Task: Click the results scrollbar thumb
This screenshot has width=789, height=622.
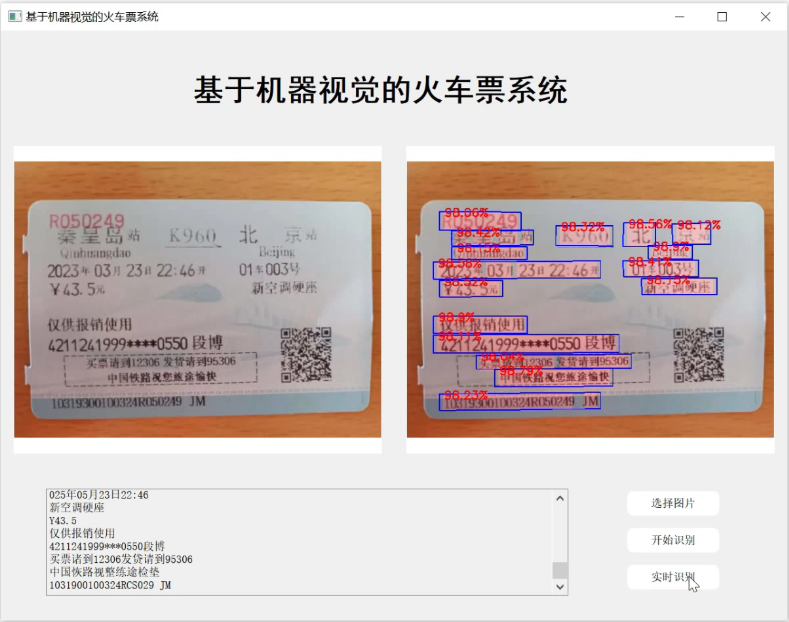Action: [560, 570]
